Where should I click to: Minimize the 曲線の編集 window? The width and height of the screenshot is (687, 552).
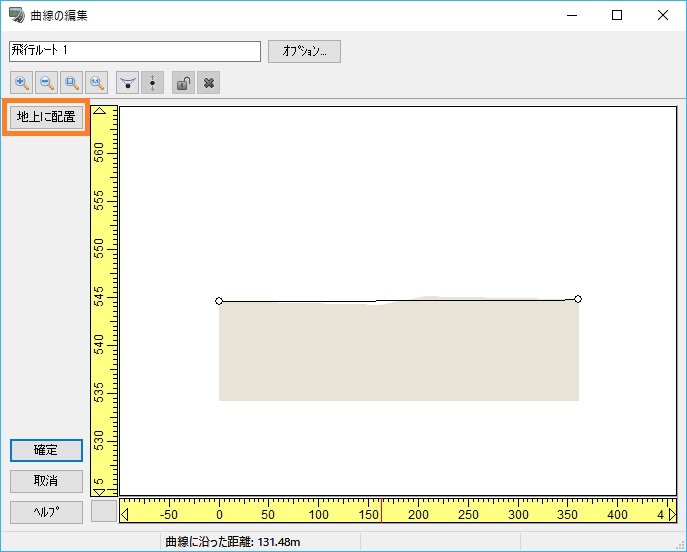point(572,15)
